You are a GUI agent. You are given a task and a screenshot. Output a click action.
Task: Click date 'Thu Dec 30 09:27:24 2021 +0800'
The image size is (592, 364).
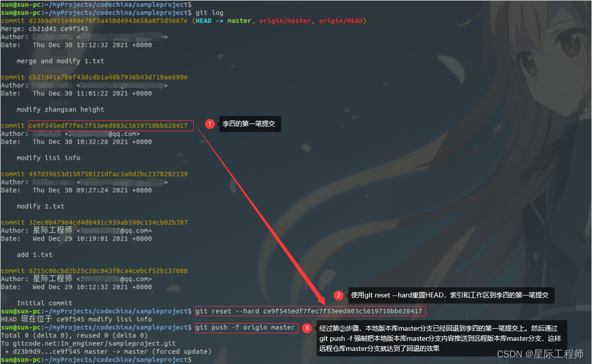click(92, 190)
